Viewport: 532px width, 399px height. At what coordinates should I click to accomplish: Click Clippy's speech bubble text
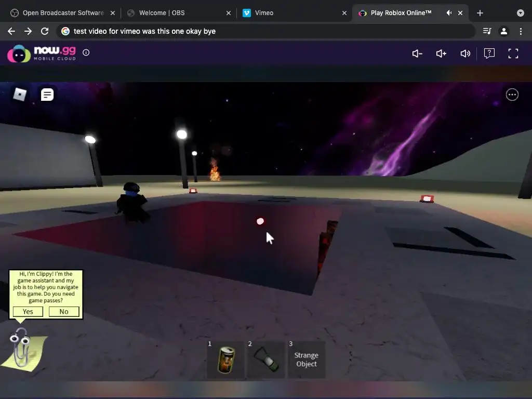46,287
